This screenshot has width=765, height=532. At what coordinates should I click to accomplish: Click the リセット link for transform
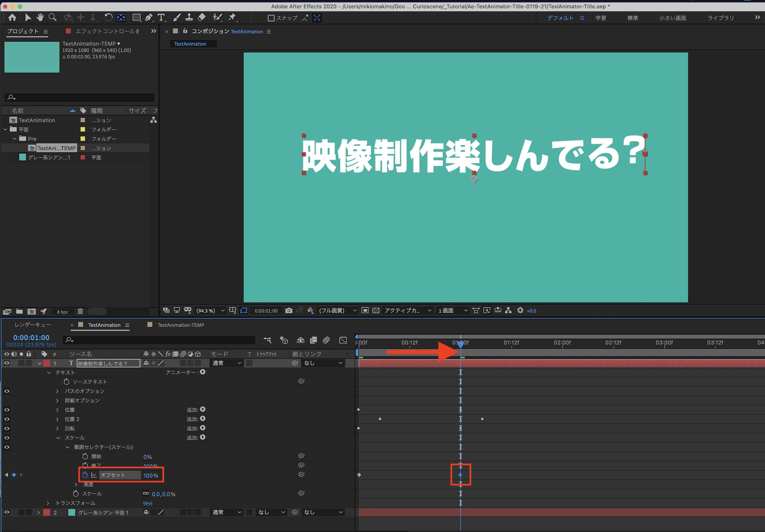click(x=148, y=504)
